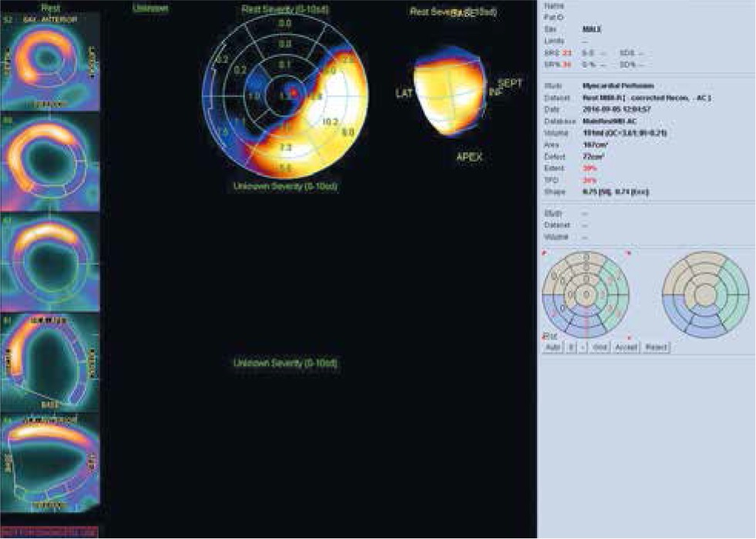The image size is (756, 539).
Task: Select the third short-axis slice thumbnail
Action: pyautogui.click(x=50, y=262)
